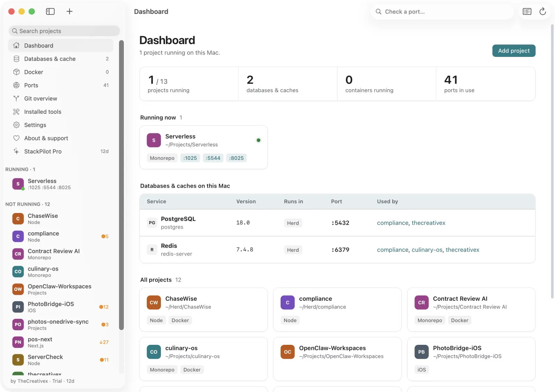The image size is (555, 392).
Task: Click the Databases & cache cylinder icon
Action: pyautogui.click(x=16, y=59)
